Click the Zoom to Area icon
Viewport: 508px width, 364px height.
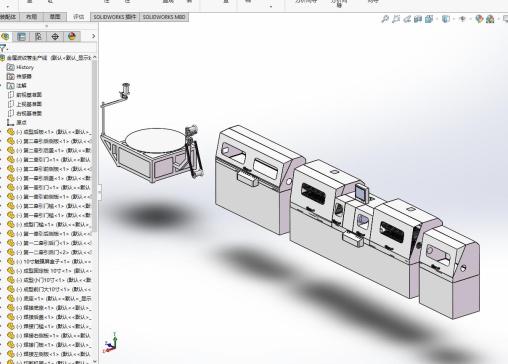pyautogui.click(x=396, y=19)
